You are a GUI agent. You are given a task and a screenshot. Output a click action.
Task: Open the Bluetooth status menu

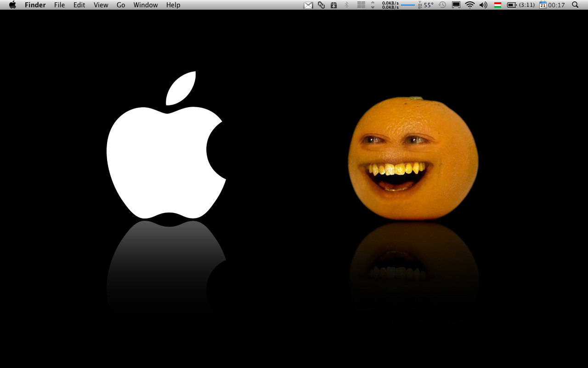[x=347, y=5]
